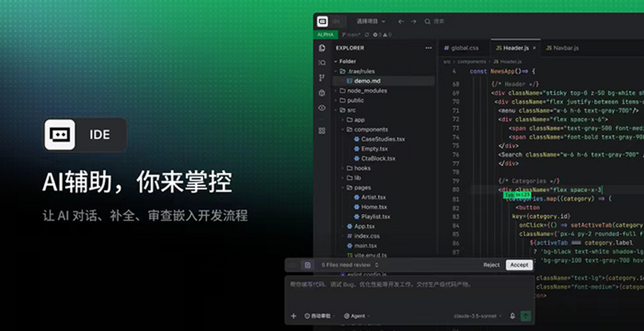Viewport: 644px width, 331px height.
Task: Open demo.md in the explorer
Action: pos(384,81)
